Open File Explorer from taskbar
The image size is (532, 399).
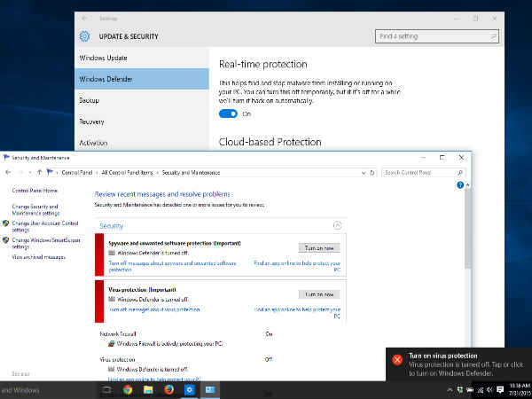click(x=148, y=390)
